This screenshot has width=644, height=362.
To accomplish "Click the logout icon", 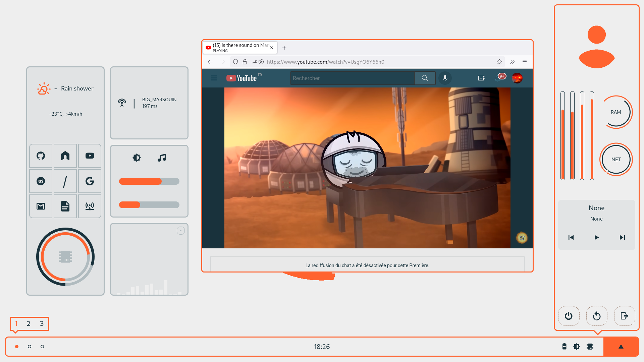I will point(624,316).
